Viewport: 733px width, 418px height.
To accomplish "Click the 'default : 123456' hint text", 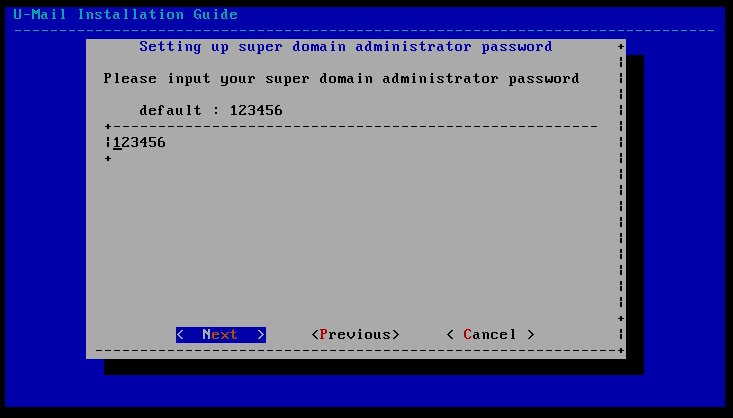I will [211, 110].
